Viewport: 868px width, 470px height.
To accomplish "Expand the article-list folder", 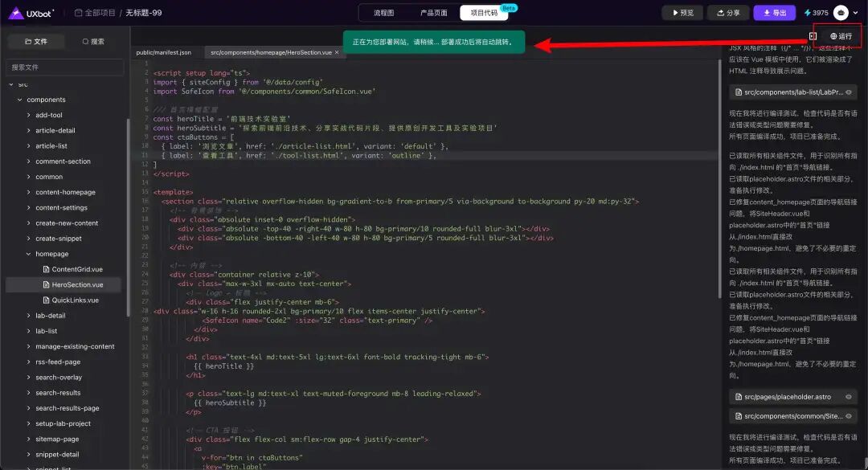I will pyautogui.click(x=29, y=146).
